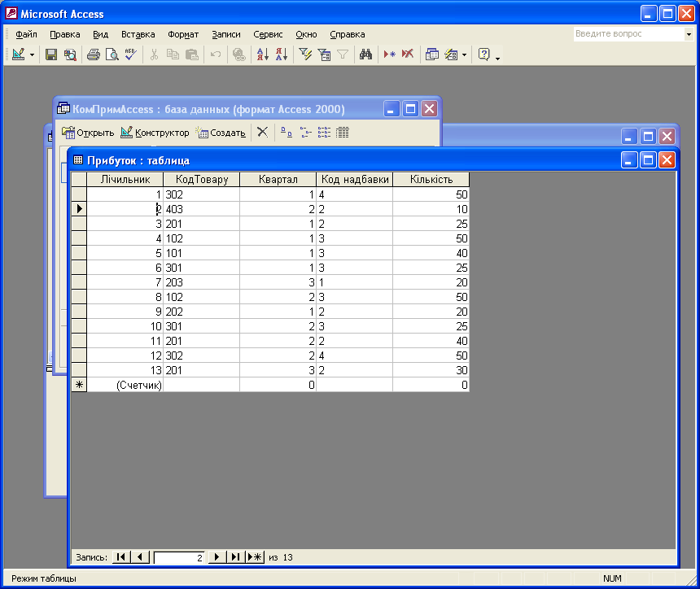Switch database window to Large Icons view

pos(287,132)
